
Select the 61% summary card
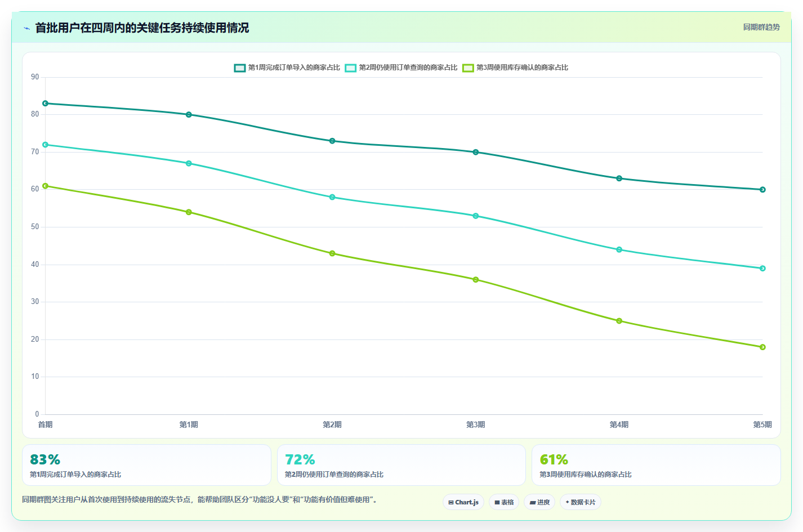pyautogui.click(x=656, y=465)
